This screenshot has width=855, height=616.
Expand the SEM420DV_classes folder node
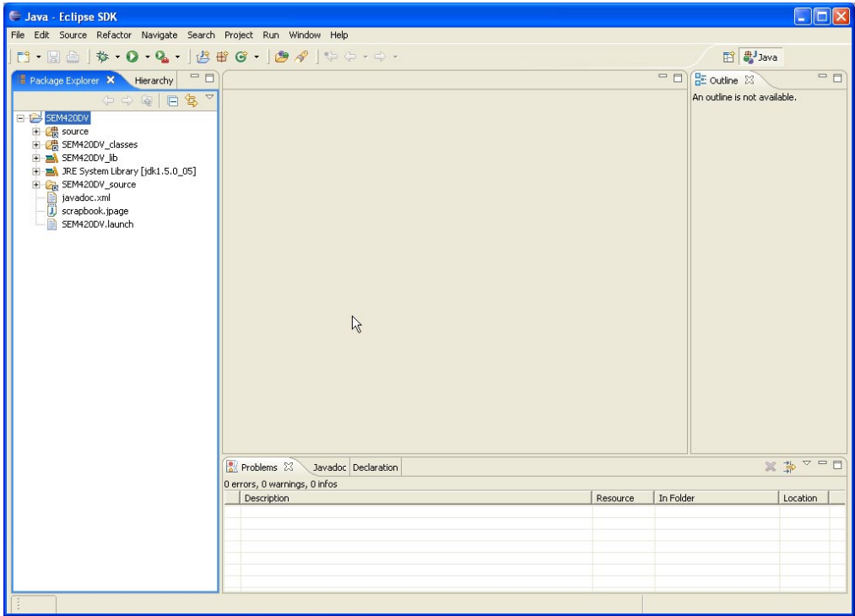coord(36,144)
